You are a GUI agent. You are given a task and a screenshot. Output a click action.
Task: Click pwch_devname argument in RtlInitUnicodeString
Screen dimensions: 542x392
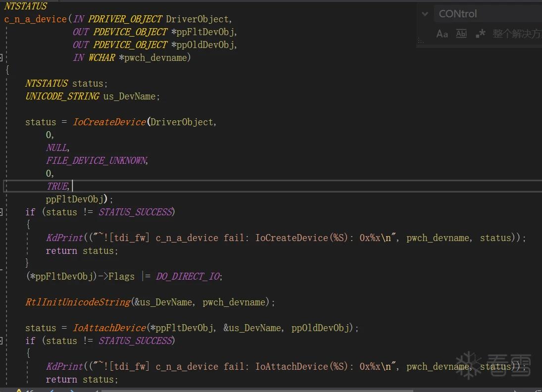point(234,302)
